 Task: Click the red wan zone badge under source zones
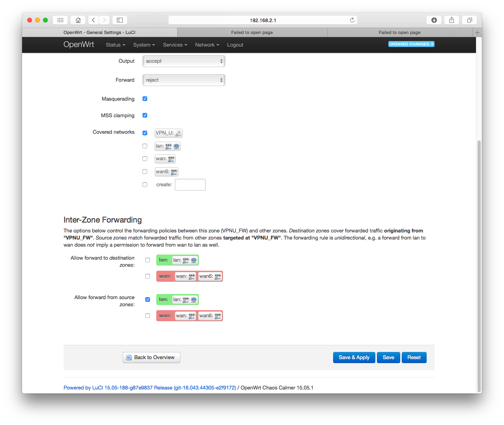tap(189, 316)
